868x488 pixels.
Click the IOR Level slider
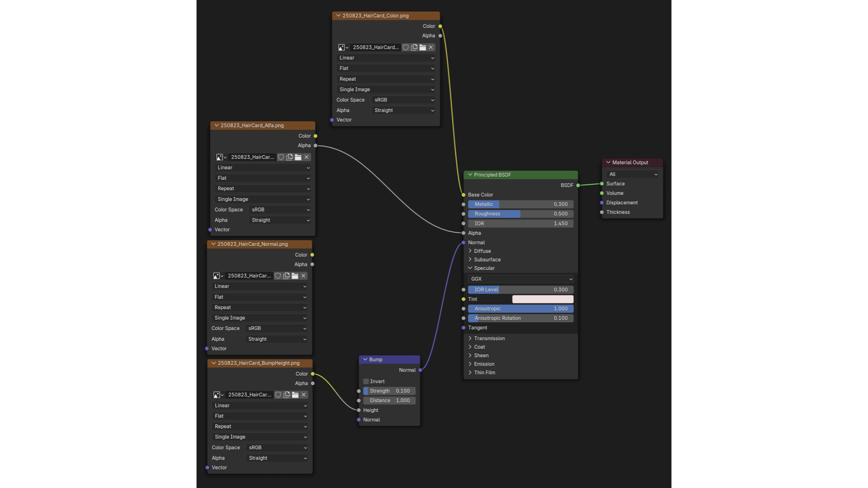pyautogui.click(x=521, y=290)
